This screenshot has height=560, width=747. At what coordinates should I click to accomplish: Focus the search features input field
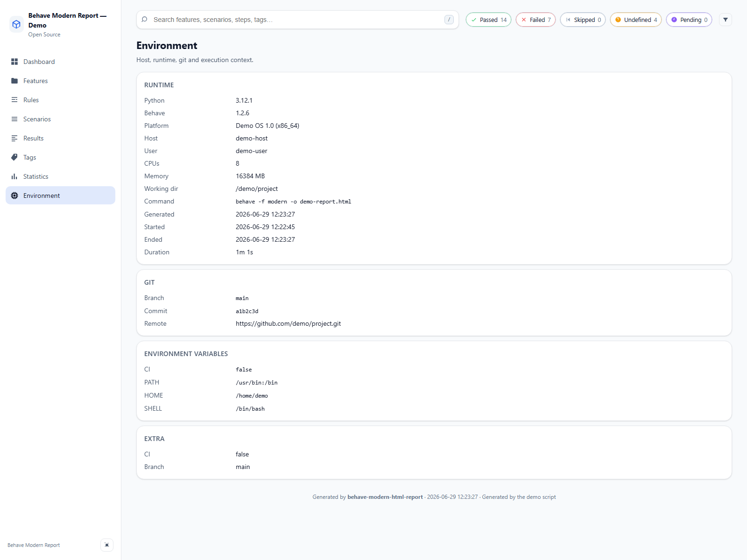[297, 20]
